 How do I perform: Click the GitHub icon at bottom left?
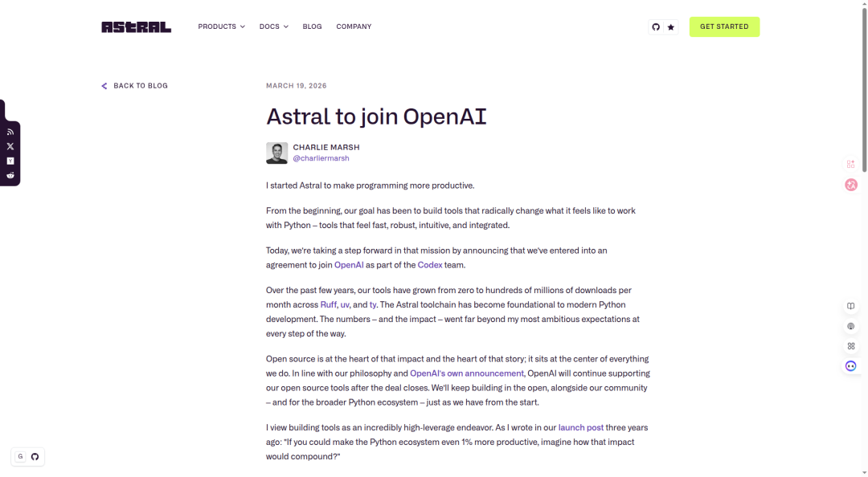pos(35,456)
